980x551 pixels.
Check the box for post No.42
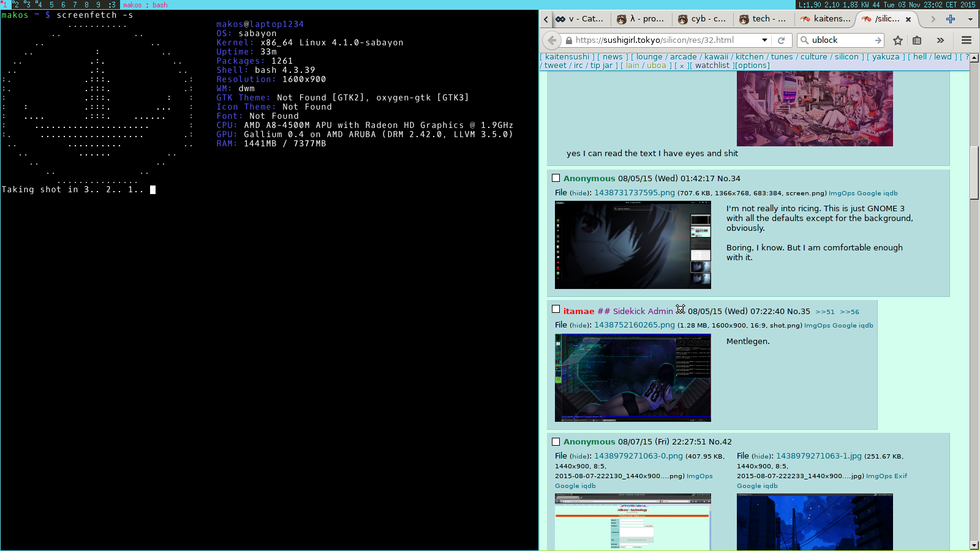556,441
